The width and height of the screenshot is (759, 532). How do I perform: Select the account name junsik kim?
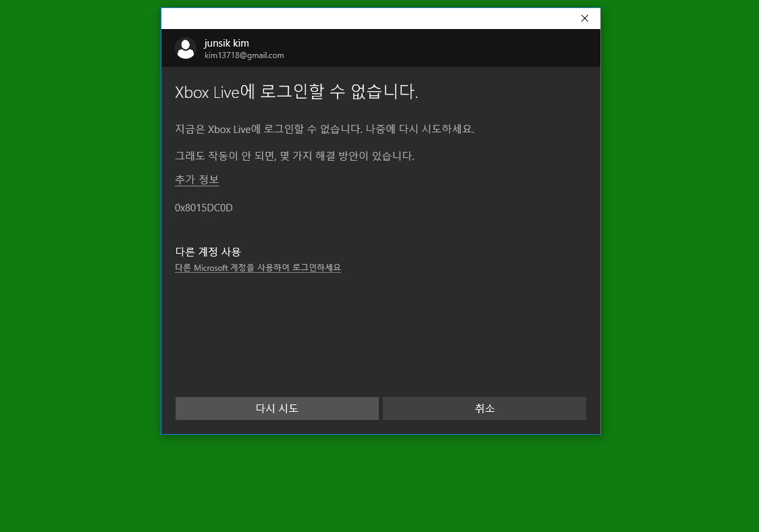pos(226,43)
